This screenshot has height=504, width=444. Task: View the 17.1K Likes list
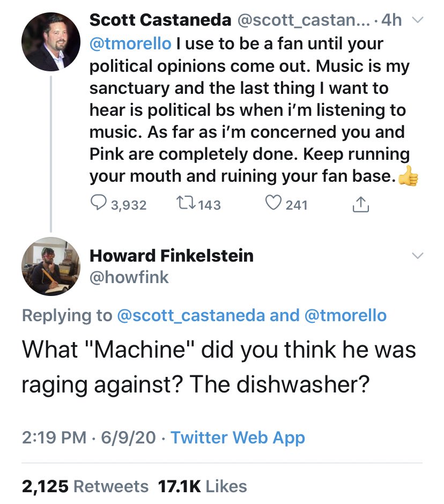203,486
